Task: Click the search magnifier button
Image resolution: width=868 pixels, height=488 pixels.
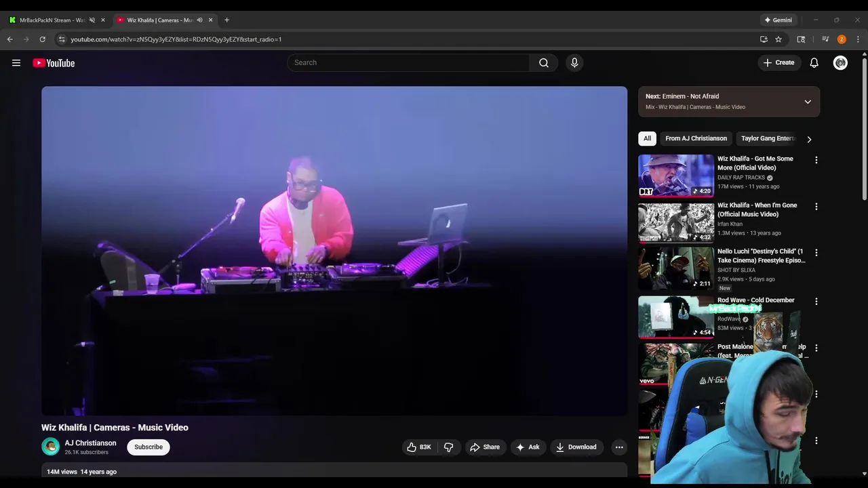Action: [x=544, y=62]
